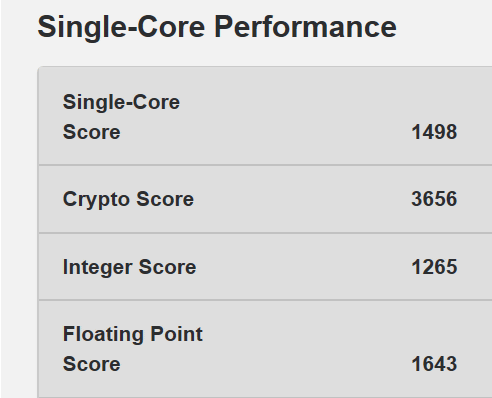Click the 3656 crypto score value
Viewport: 492px width, 398px height.
pos(434,199)
